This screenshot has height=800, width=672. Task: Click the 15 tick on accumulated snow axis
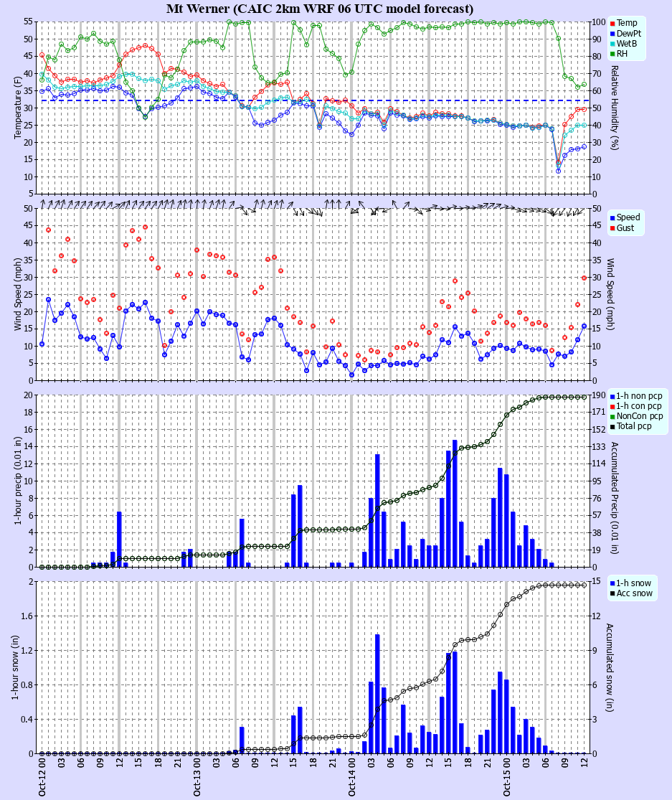coord(598,582)
